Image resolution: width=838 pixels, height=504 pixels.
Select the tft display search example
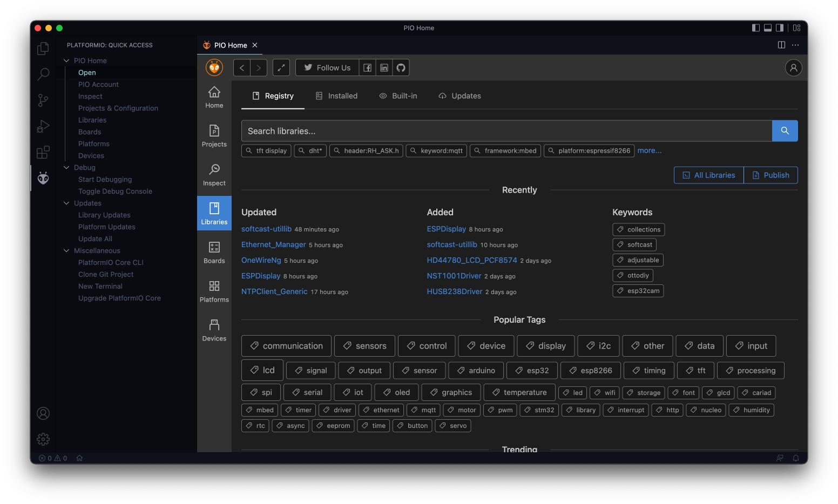coord(266,151)
